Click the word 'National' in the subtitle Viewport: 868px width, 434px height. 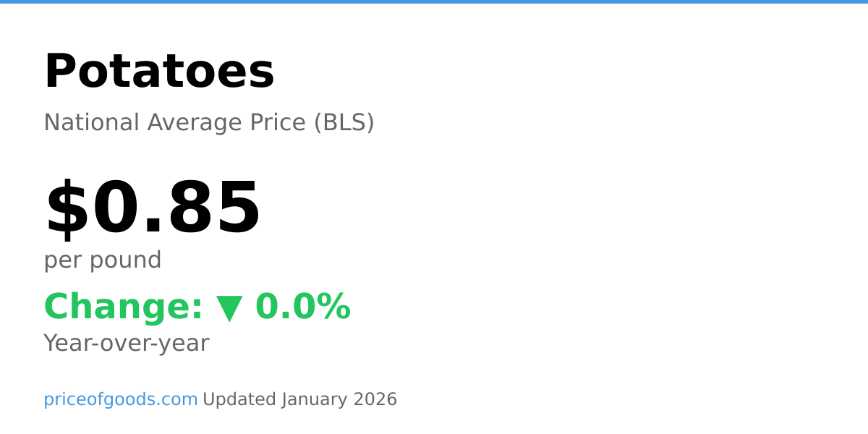pos(92,122)
